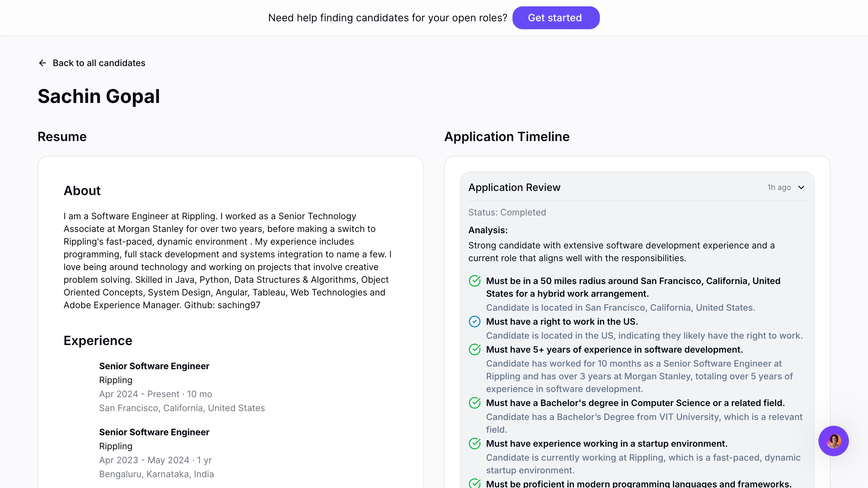Open the chat assistant avatar bubble
Viewport: 868px width, 488px height.
click(833, 440)
